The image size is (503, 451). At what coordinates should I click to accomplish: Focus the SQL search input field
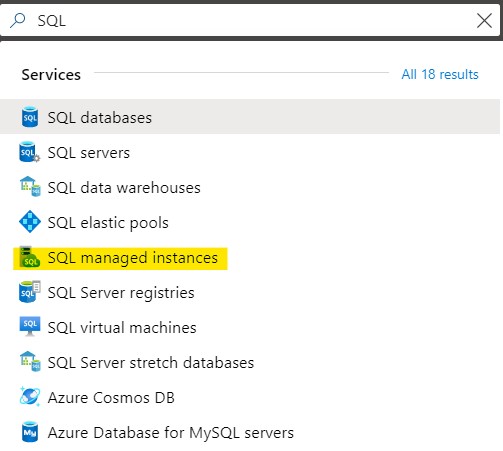click(x=250, y=21)
